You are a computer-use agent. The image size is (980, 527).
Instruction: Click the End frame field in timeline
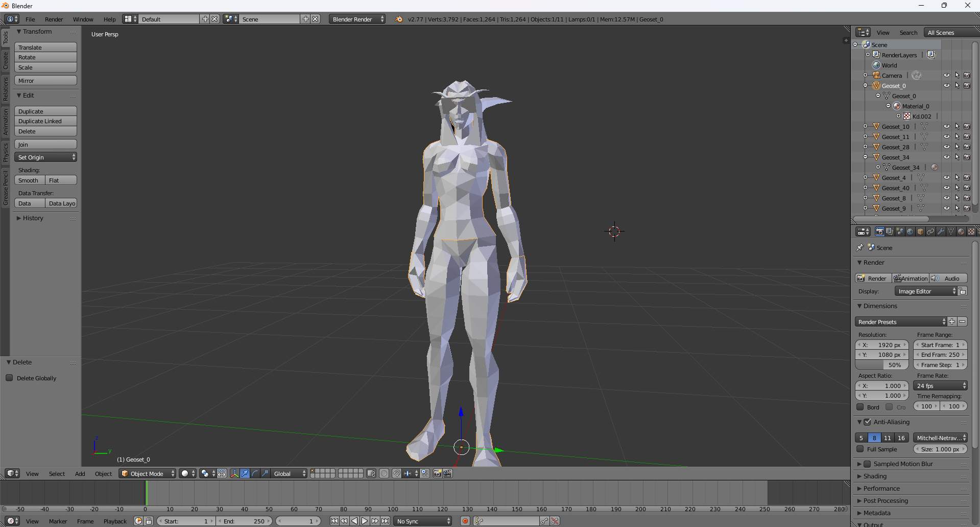coord(245,521)
